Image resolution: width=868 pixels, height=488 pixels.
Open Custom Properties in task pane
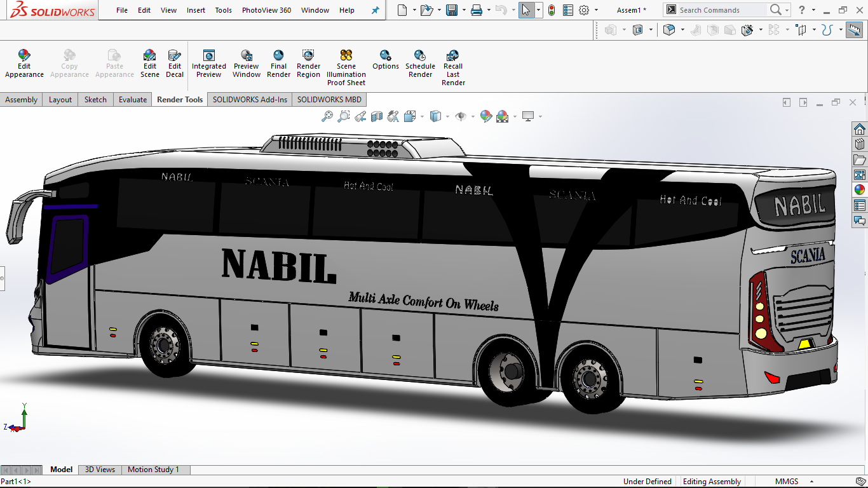point(860,205)
